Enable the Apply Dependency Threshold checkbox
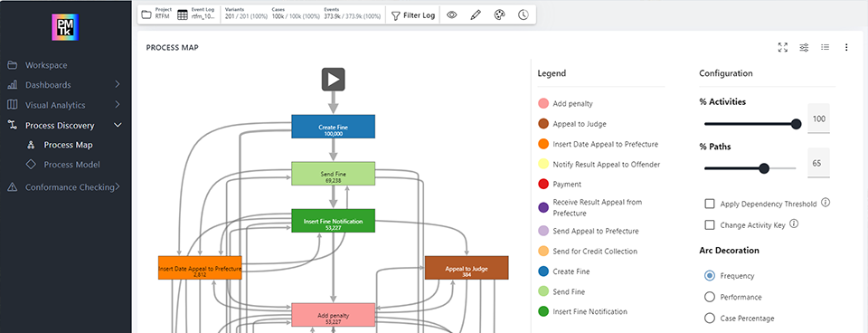The height and width of the screenshot is (333, 868). pos(709,204)
